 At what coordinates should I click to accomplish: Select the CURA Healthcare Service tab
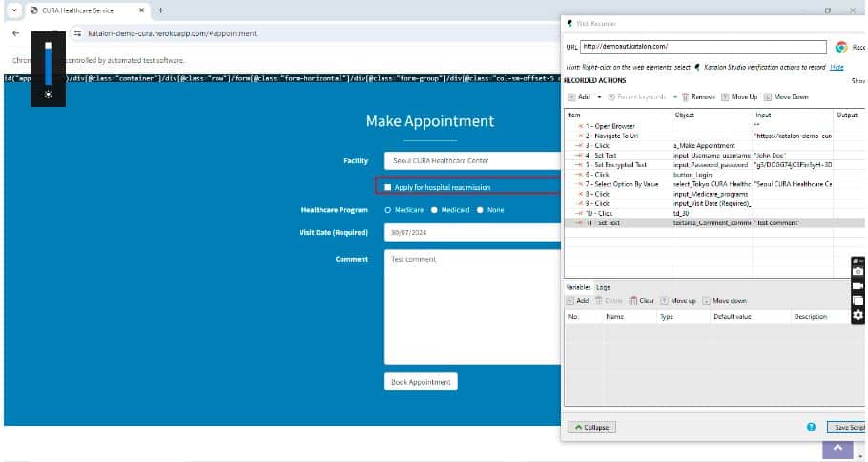[x=87, y=10]
